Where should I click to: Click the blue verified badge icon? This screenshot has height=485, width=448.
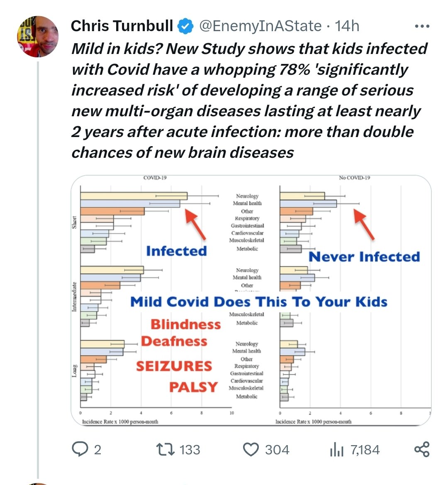pyautogui.click(x=185, y=26)
